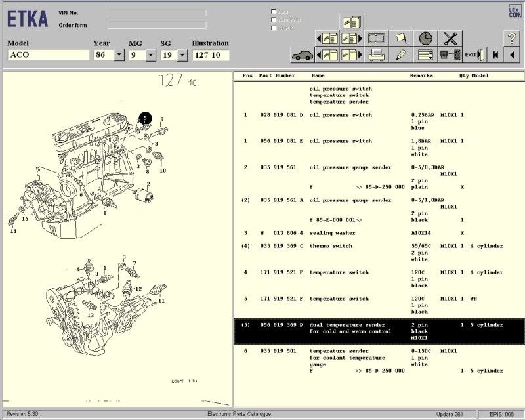Click the car model selection icon

click(x=303, y=55)
